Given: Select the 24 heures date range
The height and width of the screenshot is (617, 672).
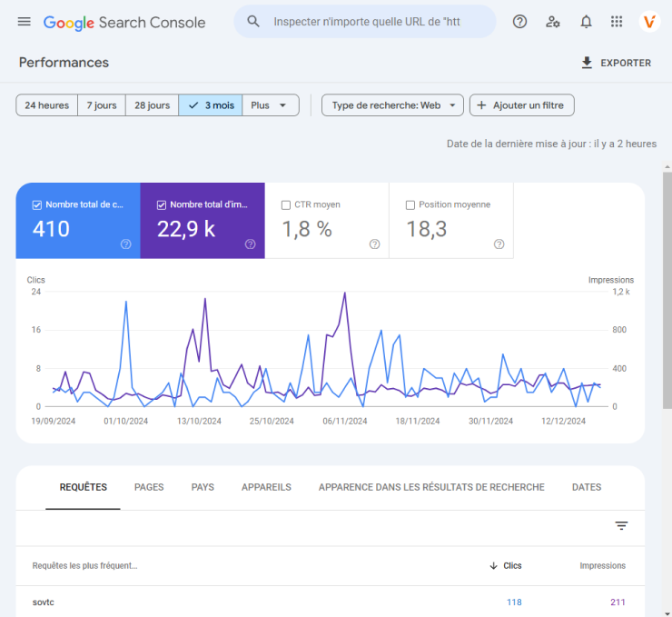Looking at the screenshot, I should coord(46,105).
